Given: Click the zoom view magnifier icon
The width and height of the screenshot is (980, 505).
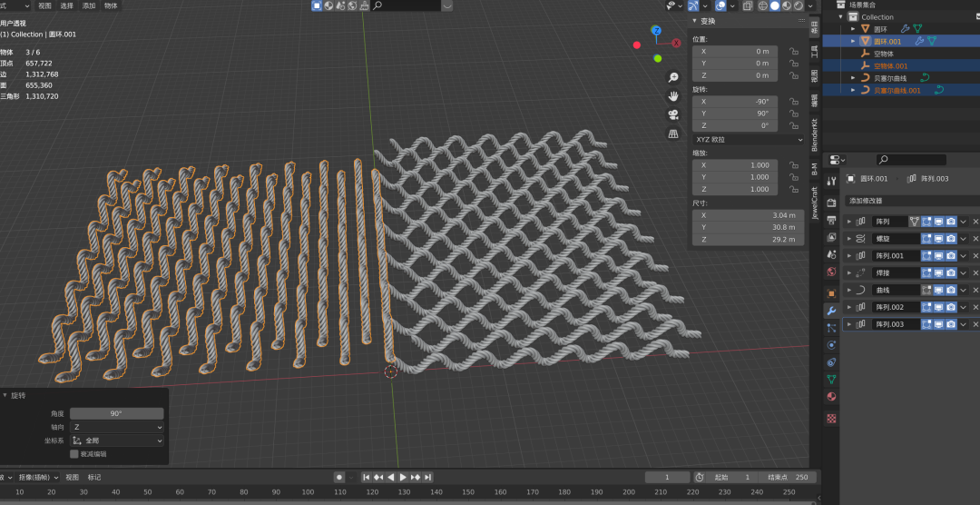Looking at the screenshot, I should click(x=673, y=78).
